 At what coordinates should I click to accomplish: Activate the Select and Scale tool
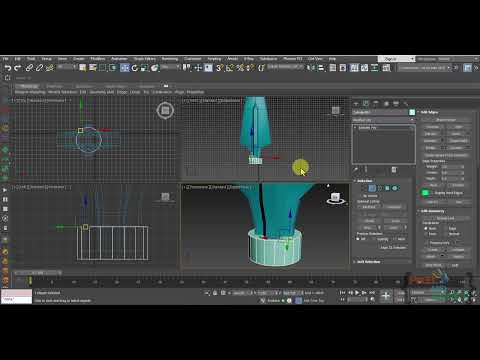coord(144,68)
